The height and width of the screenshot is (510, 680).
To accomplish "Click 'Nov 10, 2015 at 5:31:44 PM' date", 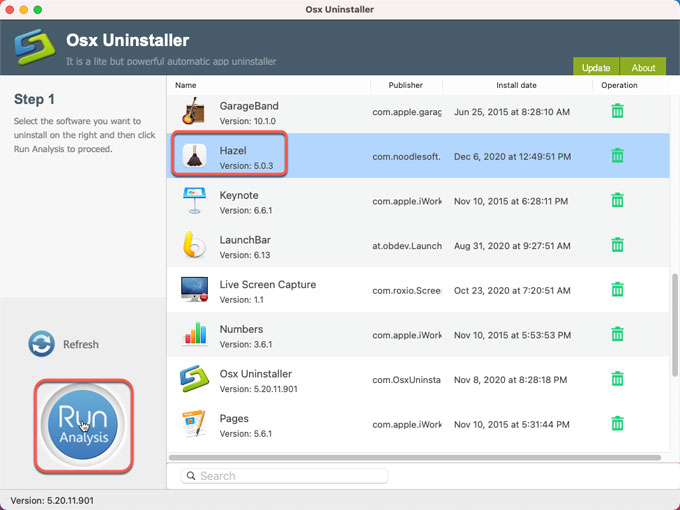I will (511, 425).
